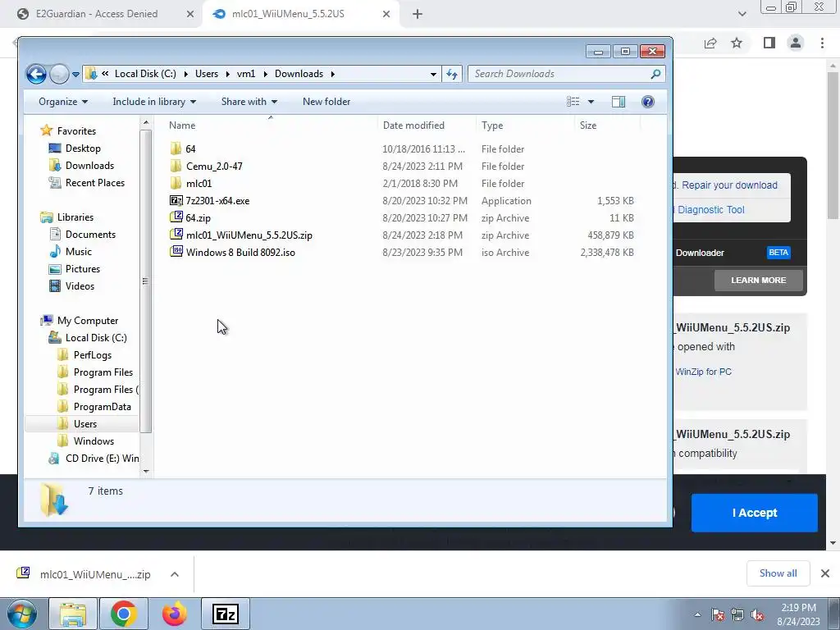Toggle the Chrome side panel icon
The image size is (840, 630).
[x=769, y=43]
